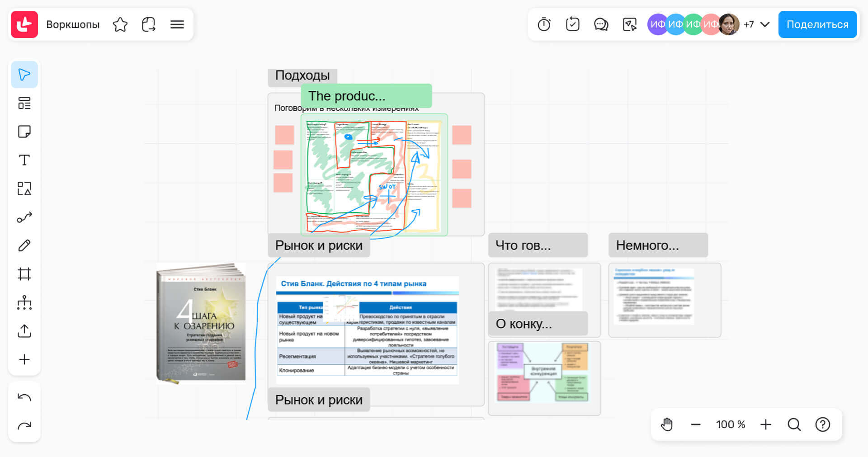The image size is (868, 457).
Task: Open the hamburger main menu
Action: coord(177,24)
